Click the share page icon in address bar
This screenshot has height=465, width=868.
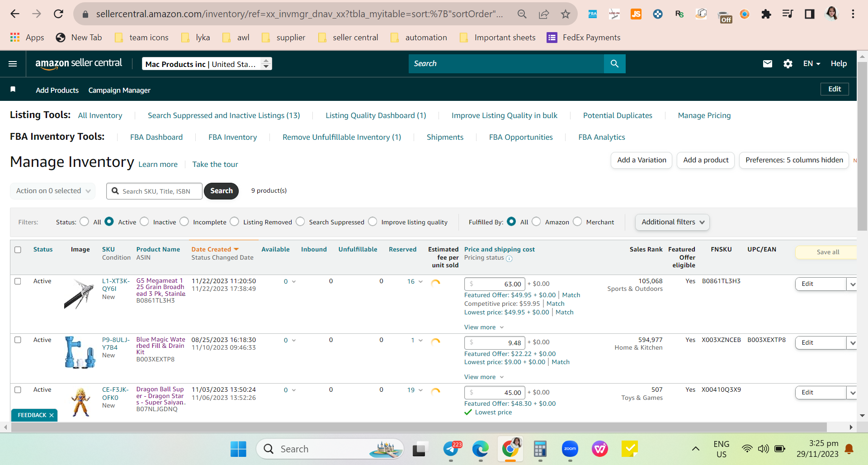tap(544, 14)
